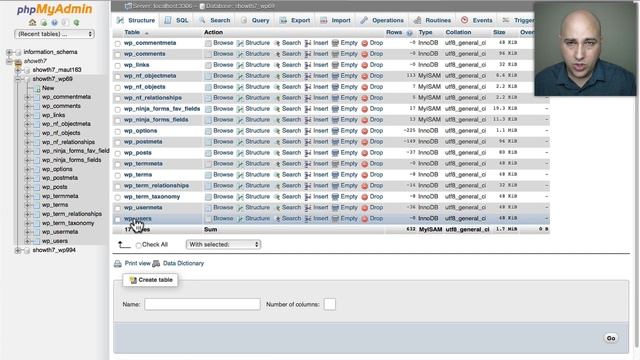Click Search icon in wp_term_taxonomy row

277,197
